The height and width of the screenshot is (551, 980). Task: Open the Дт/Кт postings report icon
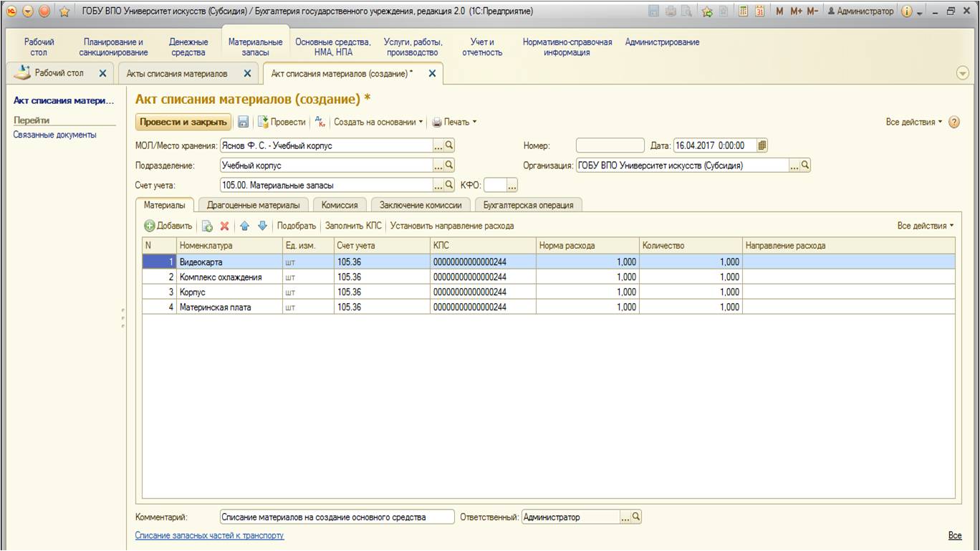pos(320,122)
